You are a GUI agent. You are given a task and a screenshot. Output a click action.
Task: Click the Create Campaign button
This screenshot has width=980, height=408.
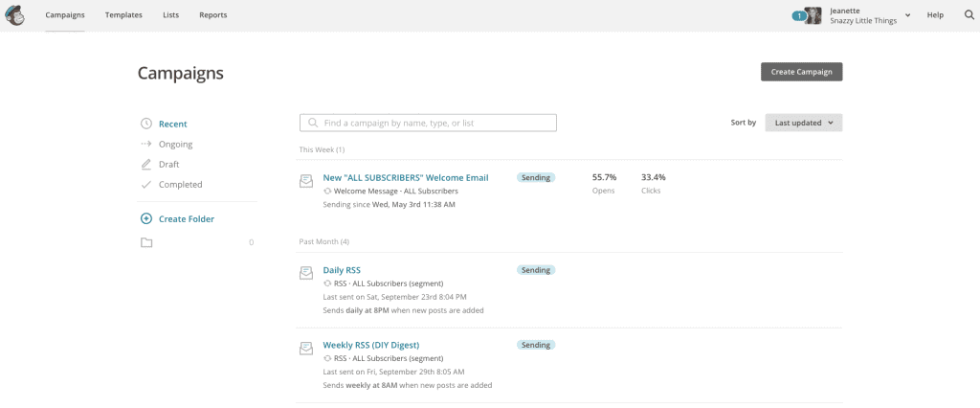coord(801,72)
